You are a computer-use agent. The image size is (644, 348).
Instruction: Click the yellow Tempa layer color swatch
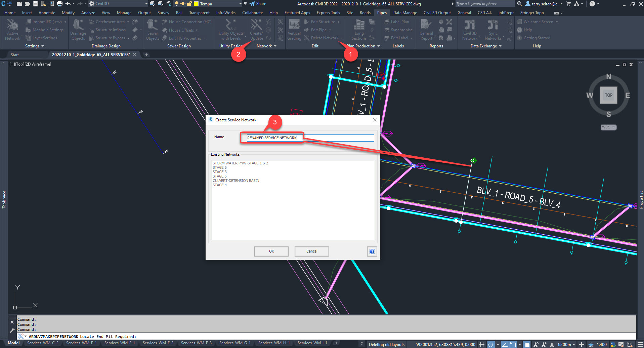click(x=196, y=4)
